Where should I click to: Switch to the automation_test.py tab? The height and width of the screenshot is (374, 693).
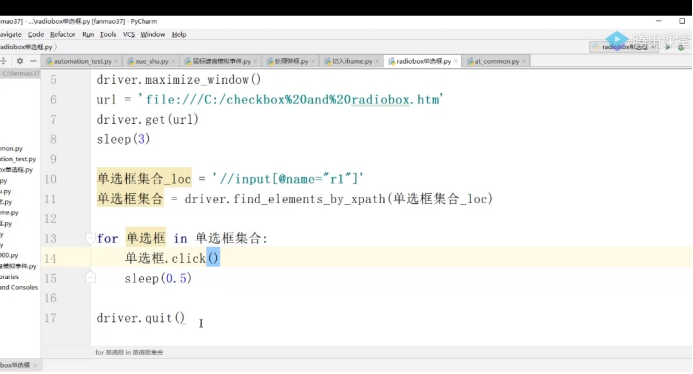coord(82,61)
